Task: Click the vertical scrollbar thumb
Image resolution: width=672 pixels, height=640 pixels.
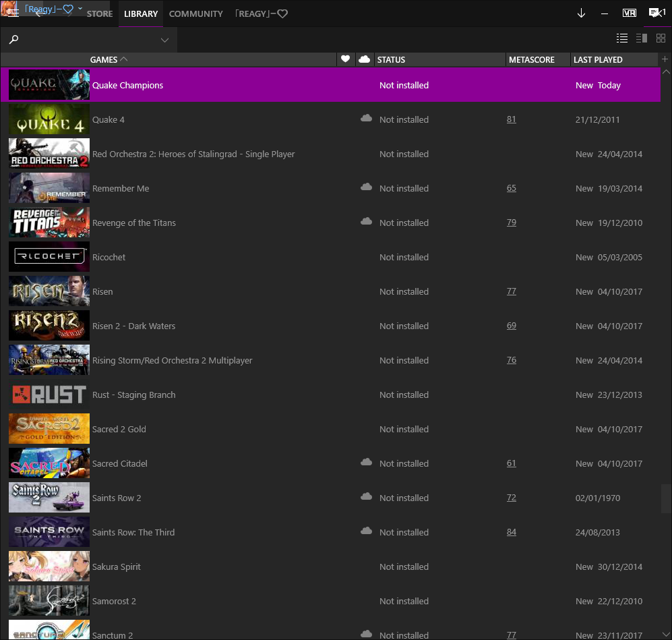Action: [666, 498]
